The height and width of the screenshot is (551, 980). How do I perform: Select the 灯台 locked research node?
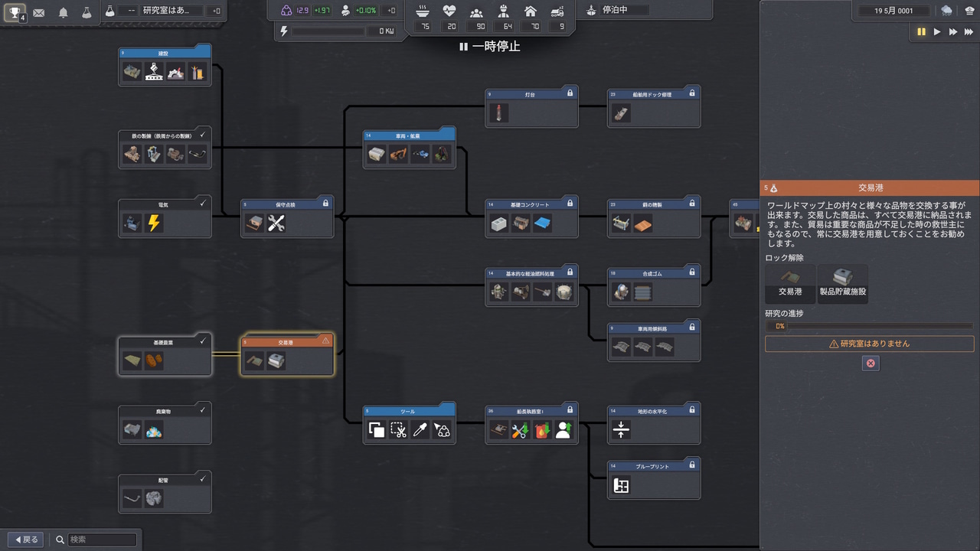pos(531,94)
